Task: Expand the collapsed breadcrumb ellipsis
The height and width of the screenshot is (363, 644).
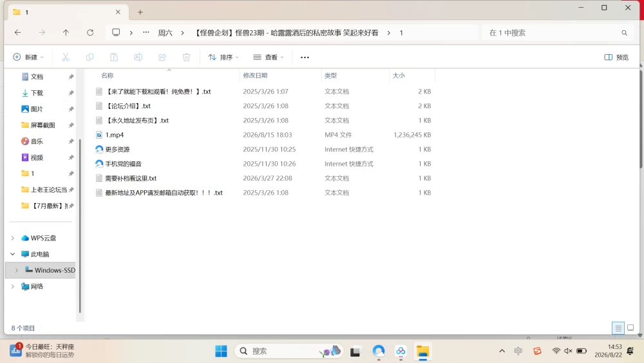Action: 146,32
